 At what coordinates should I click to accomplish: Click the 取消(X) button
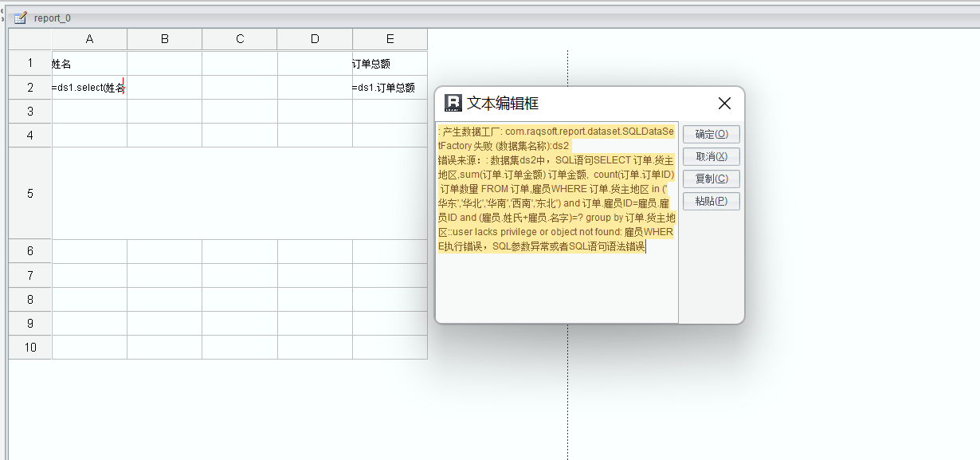click(711, 156)
